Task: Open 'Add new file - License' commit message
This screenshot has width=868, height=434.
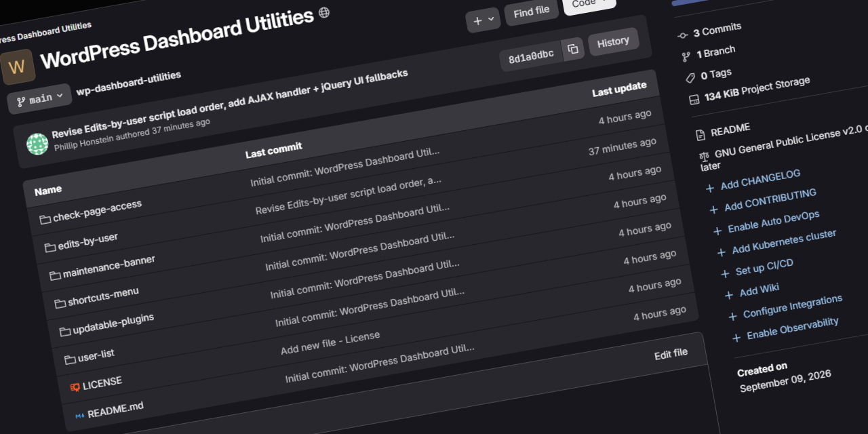Action: [x=330, y=342]
